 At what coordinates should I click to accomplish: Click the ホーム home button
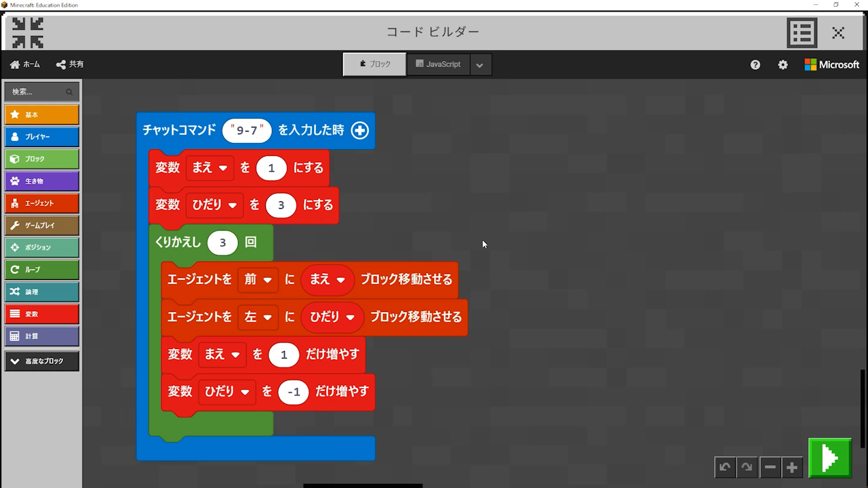25,64
